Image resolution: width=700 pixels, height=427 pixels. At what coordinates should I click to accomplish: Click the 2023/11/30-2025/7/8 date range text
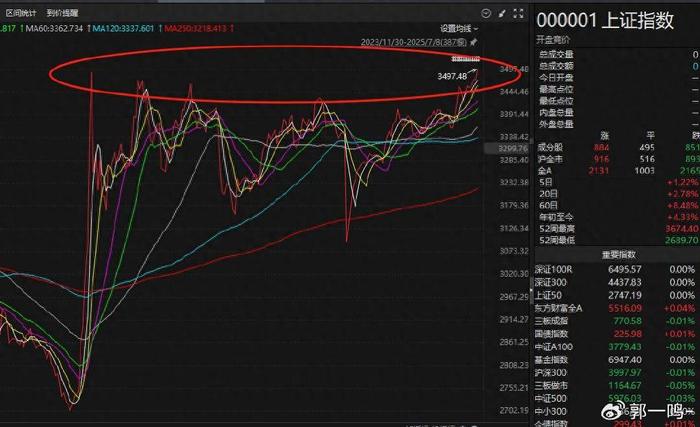click(413, 42)
